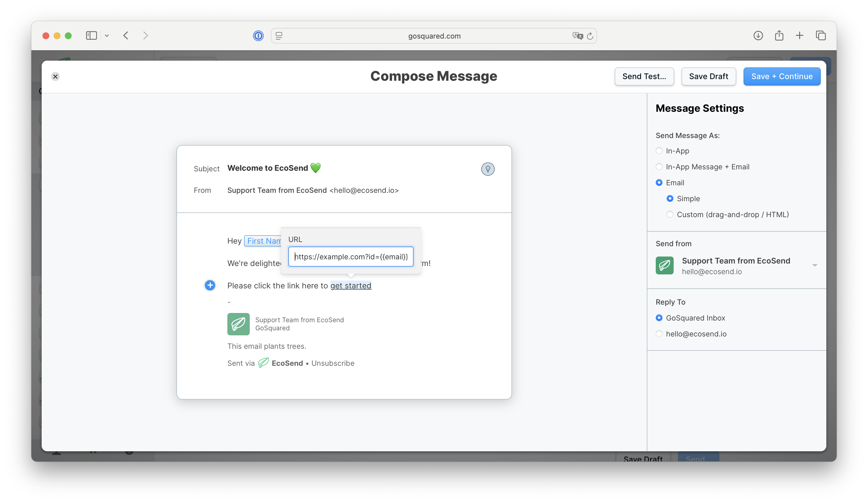868x503 pixels.
Task: Click the blue plus insert block icon
Action: [210, 285]
